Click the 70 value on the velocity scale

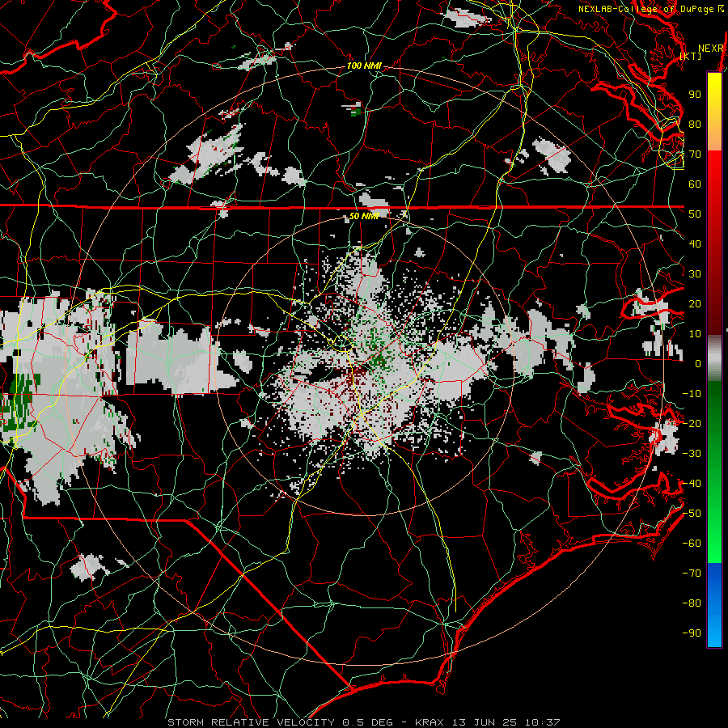[695, 154]
